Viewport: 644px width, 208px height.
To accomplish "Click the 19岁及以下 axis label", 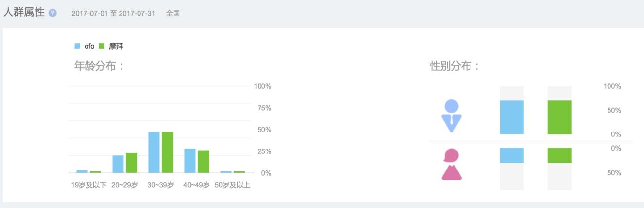I will [88, 185].
